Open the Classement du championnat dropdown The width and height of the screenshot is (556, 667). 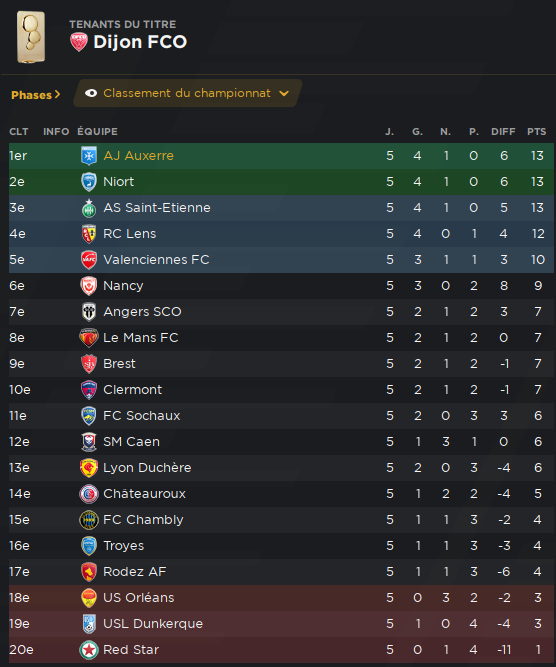pyautogui.click(x=188, y=93)
